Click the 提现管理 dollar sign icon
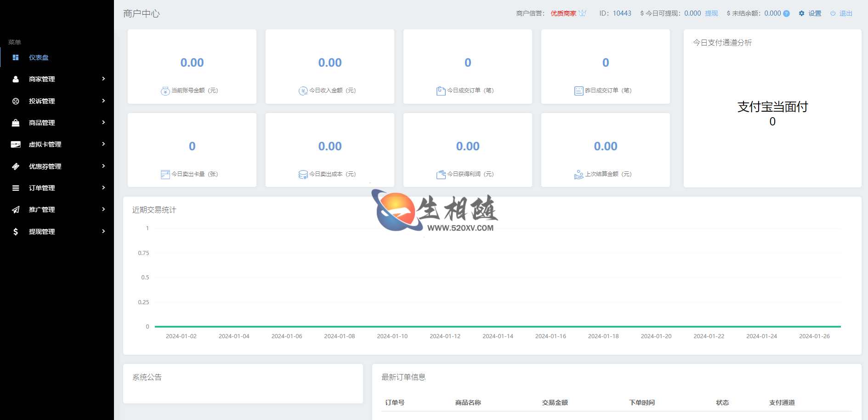The image size is (868, 420). point(16,232)
